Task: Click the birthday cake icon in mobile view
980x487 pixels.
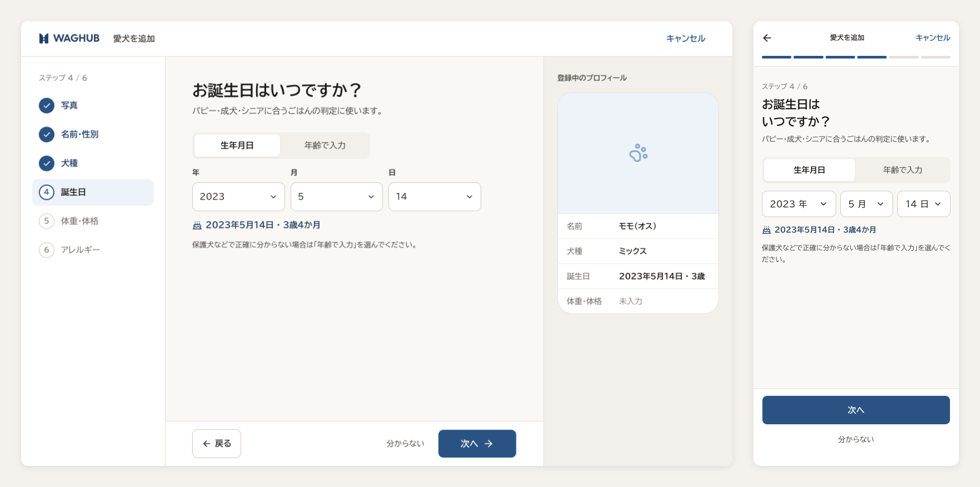Action: [767, 230]
